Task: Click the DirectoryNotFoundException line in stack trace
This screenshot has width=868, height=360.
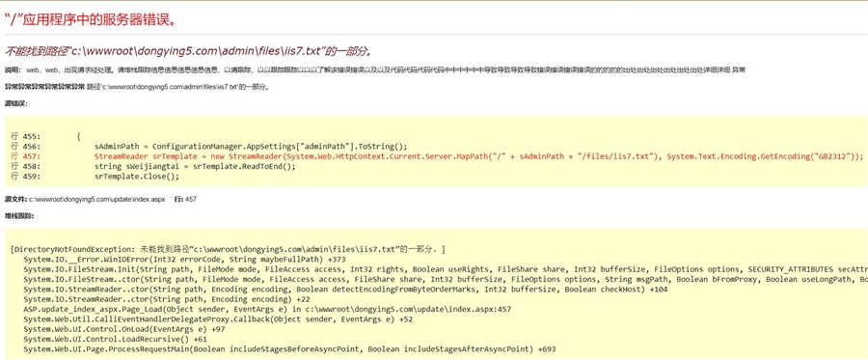Action: click(x=228, y=249)
